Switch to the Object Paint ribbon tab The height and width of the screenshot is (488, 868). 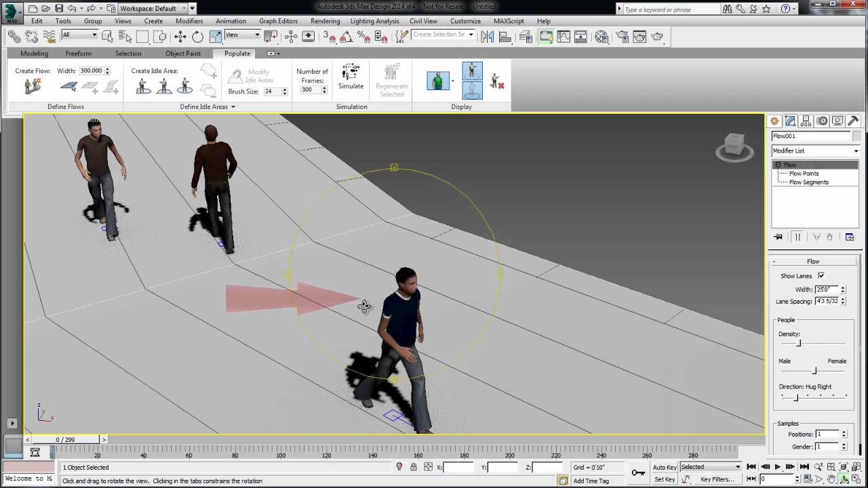coord(183,54)
